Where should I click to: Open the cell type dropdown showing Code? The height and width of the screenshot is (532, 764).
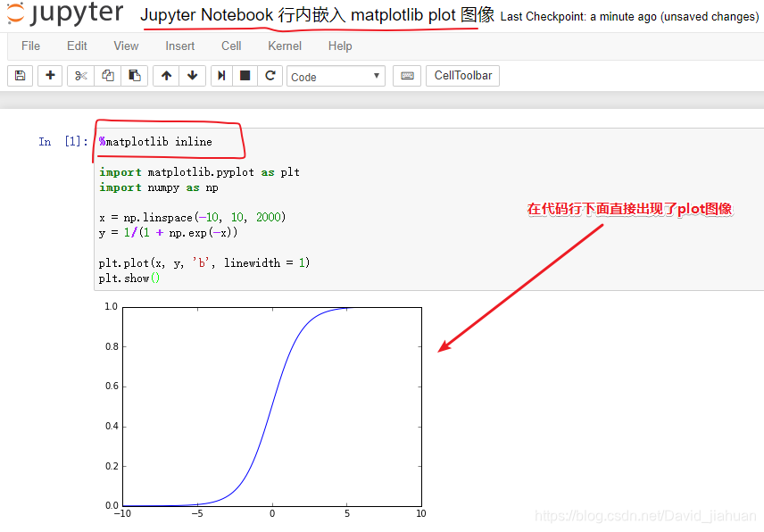(336, 76)
